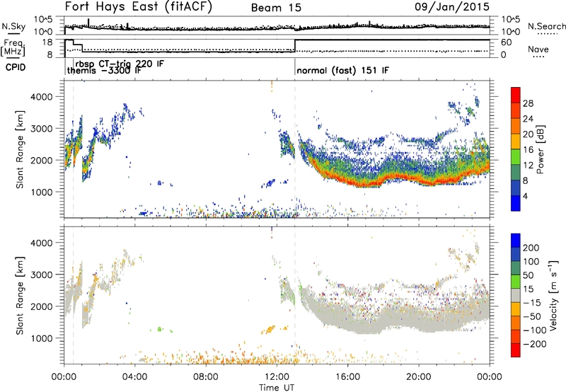Click the 'CPID' row label
566x392 pixels.
coord(16,67)
